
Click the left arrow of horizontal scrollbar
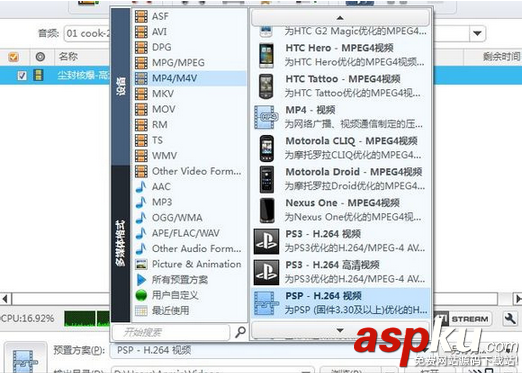click(6, 298)
